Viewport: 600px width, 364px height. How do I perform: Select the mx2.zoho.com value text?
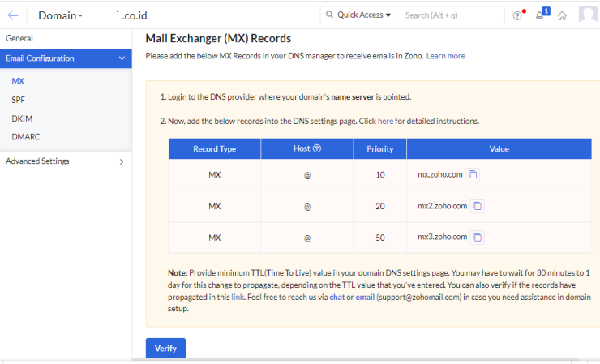pos(443,206)
